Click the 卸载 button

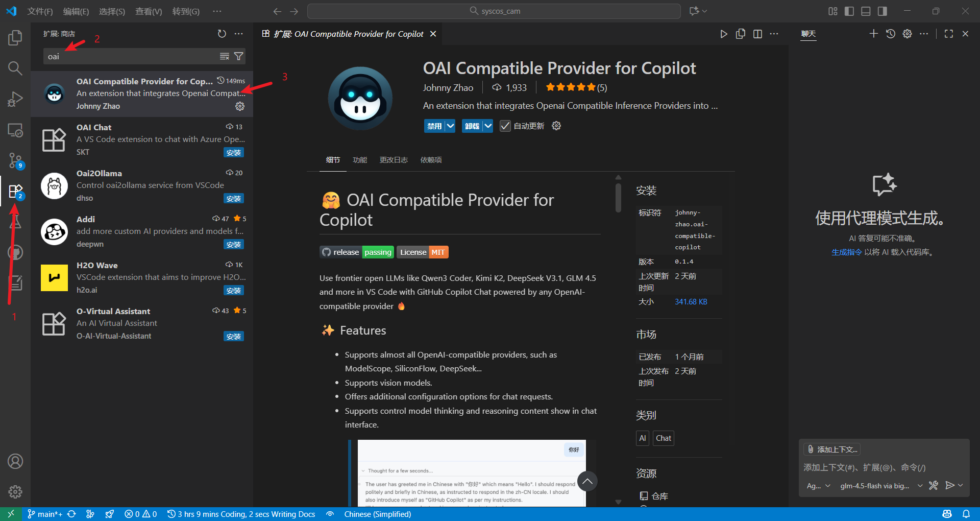[x=472, y=126]
